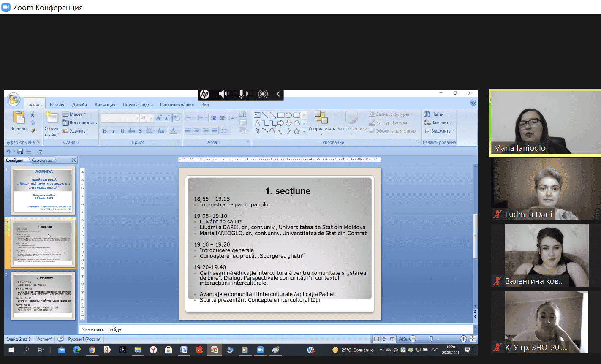Screen dimensions: 601x364
Task: Expand the Заменить dropdown
Action: (x=439, y=122)
